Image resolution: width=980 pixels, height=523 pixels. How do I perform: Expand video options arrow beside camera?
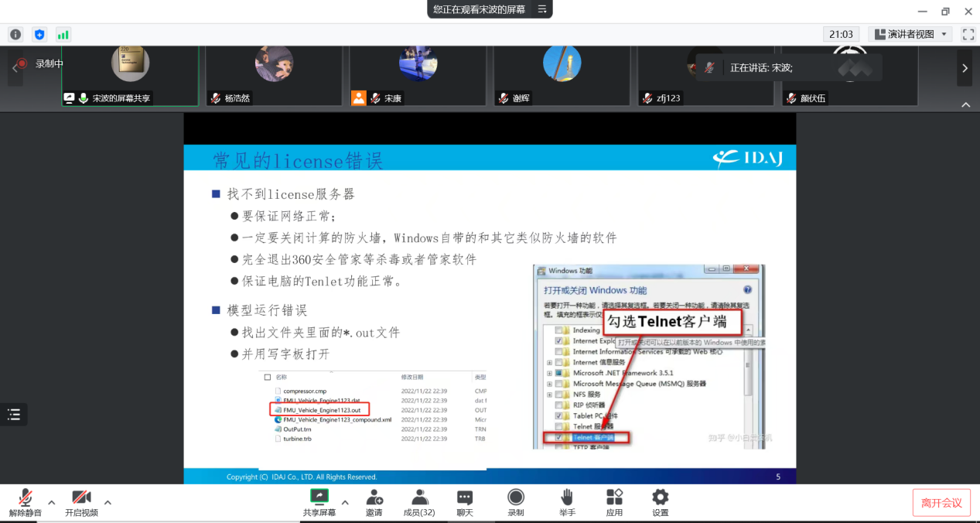point(108,502)
